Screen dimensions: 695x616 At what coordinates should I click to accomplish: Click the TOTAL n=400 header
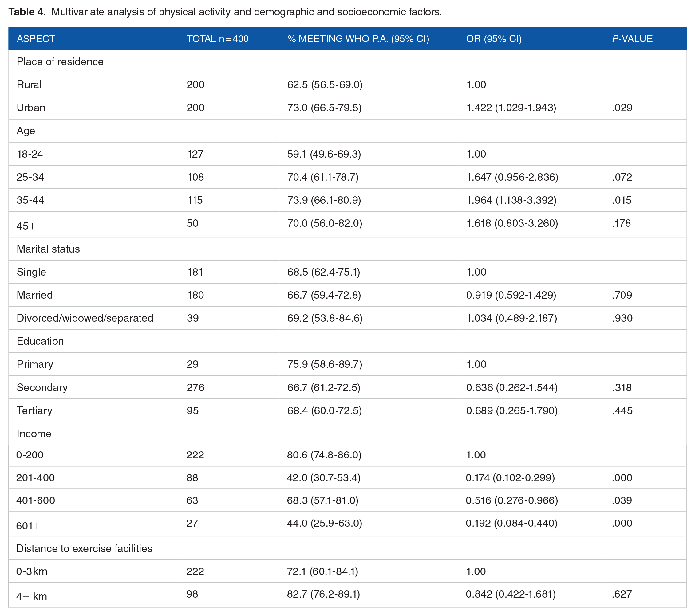(218, 39)
